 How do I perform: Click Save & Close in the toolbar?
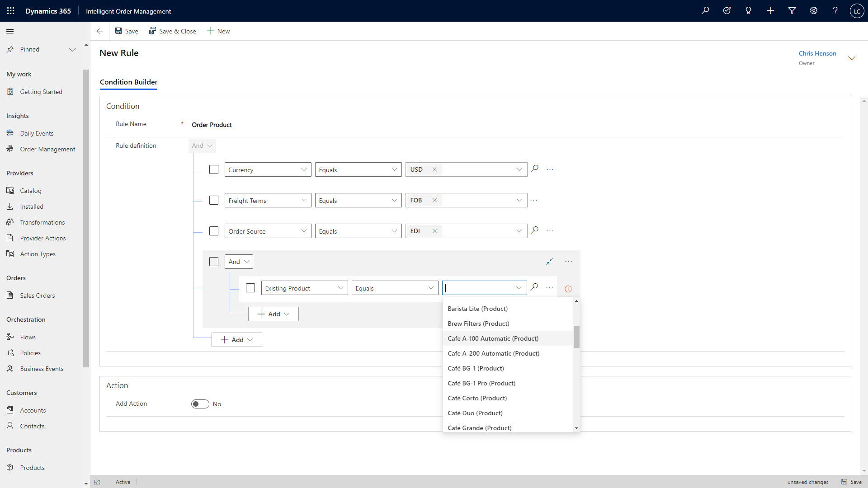pos(172,31)
